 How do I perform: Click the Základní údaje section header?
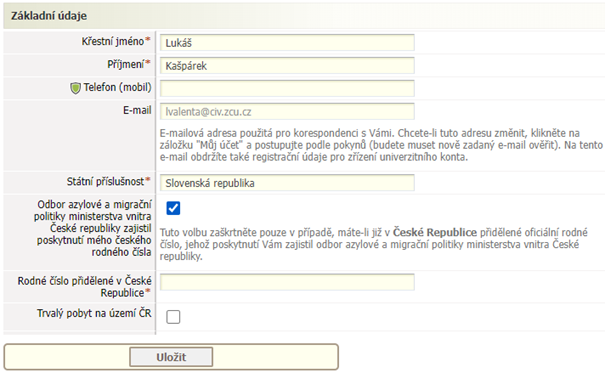[49, 16]
